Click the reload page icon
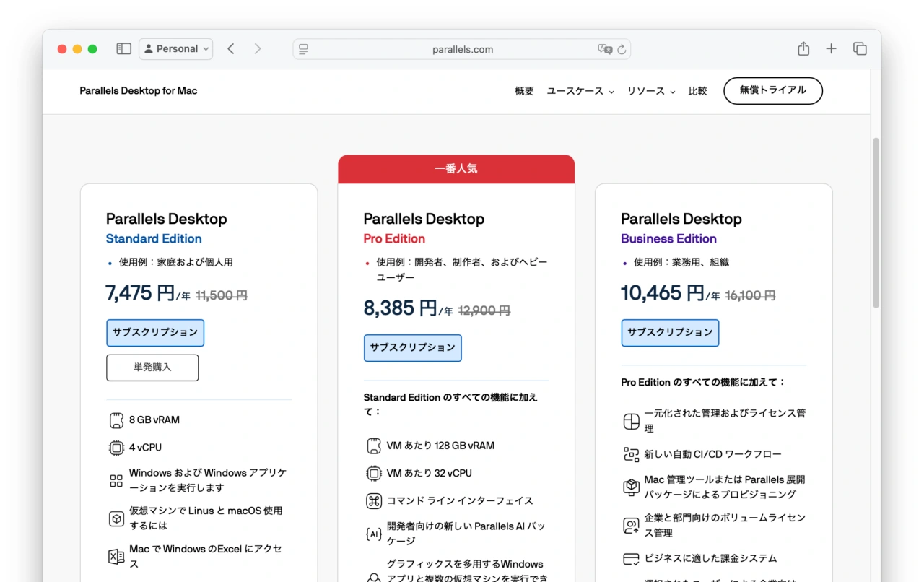Screen dimensions: 924x582 tap(622, 50)
